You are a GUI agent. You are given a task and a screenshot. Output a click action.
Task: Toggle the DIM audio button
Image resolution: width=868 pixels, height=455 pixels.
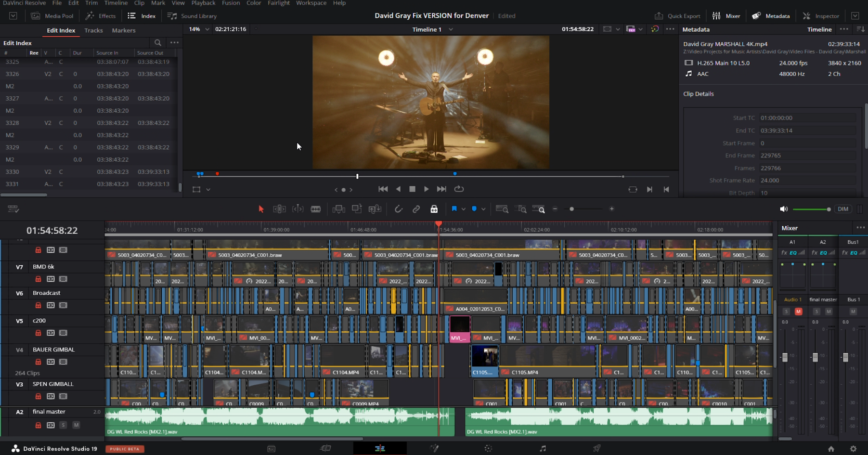(x=843, y=209)
